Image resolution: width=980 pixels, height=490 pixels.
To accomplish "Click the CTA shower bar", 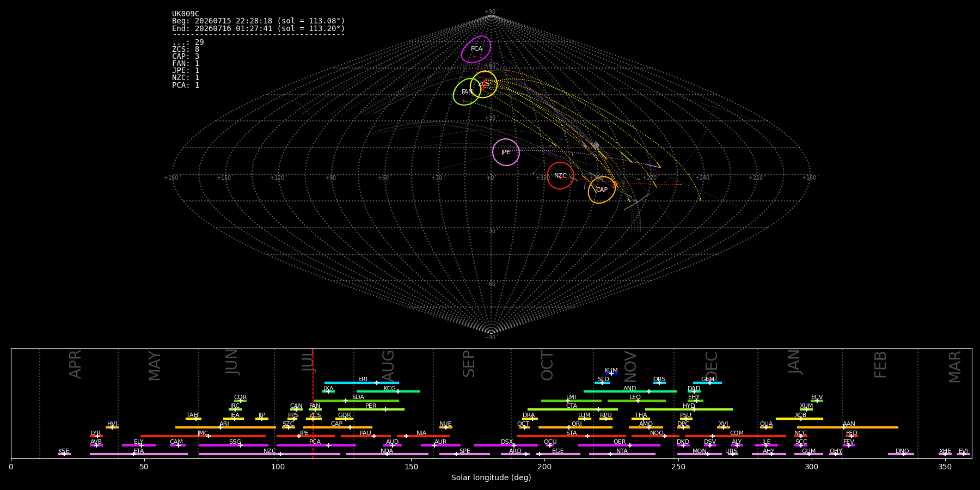I will [x=573, y=409].
